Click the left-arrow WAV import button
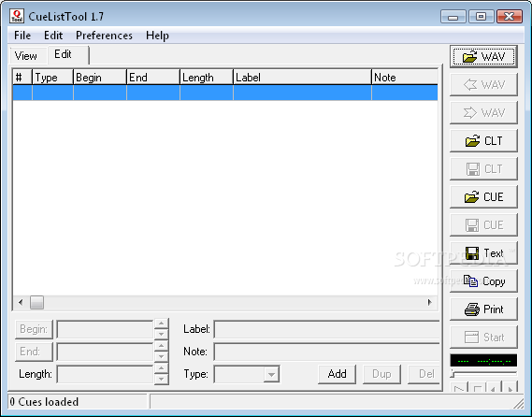The image size is (532, 417). point(483,84)
